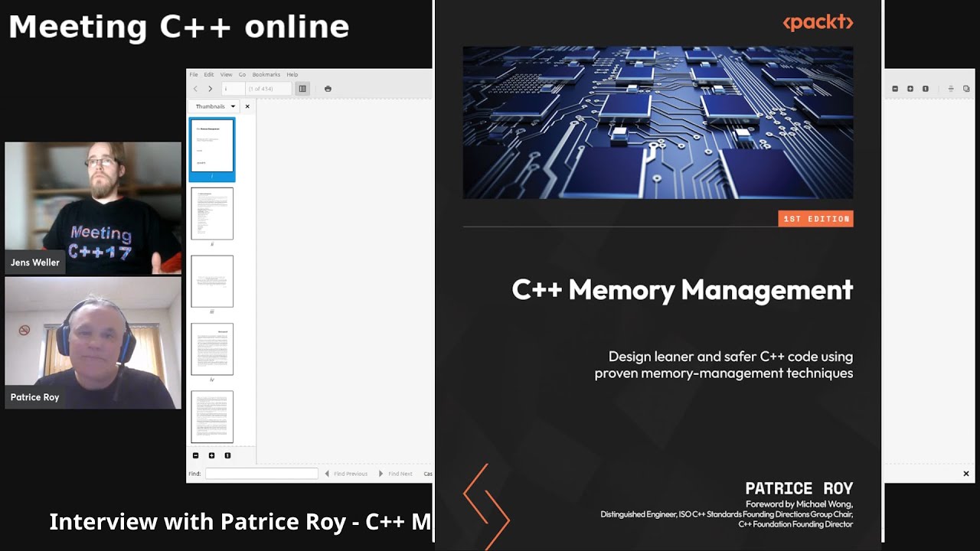The image size is (980, 551).
Task: Zoom in document using right toolbar plus
Action: point(910,89)
